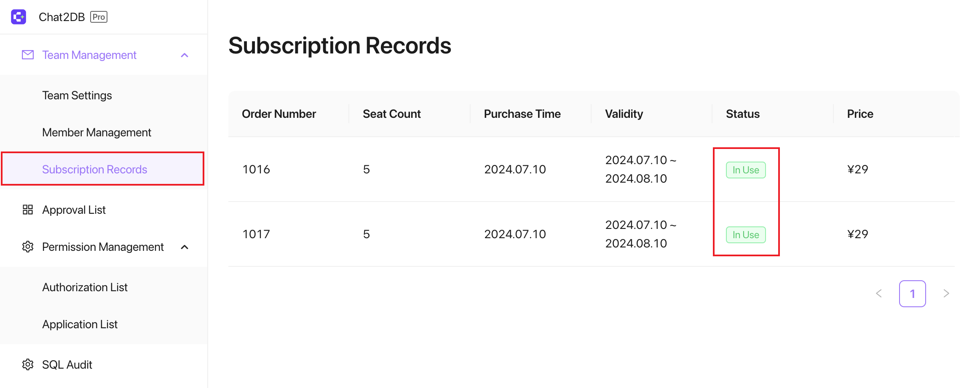Select page 1 in pagination
This screenshot has width=980, height=388.
point(913,294)
